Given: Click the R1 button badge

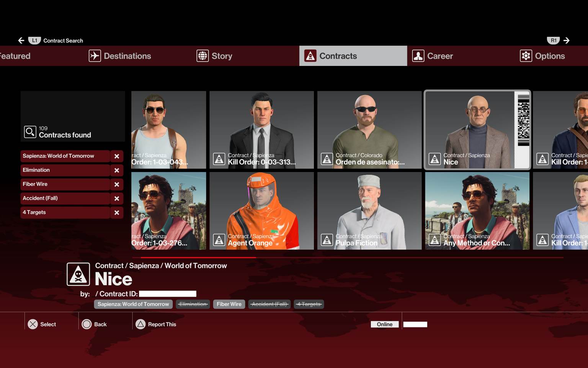Looking at the screenshot, I should pos(554,40).
